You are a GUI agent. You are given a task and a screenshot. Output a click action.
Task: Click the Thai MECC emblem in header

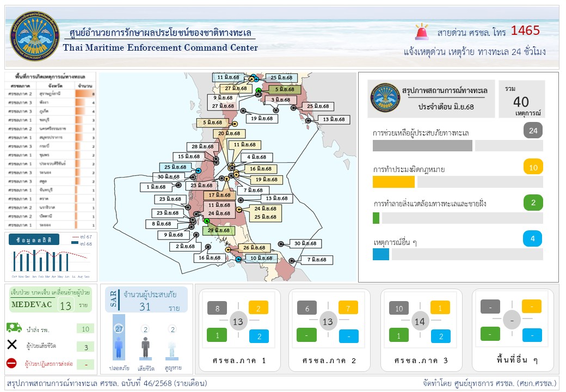coord(35,37)
